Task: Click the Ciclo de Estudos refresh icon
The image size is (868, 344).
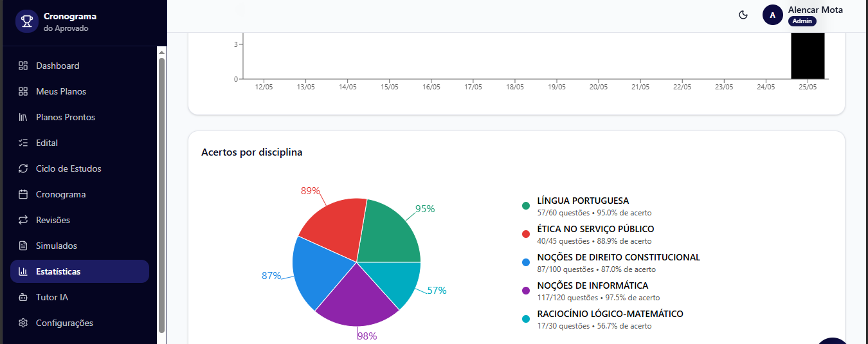Action: [x=23, y=168]
